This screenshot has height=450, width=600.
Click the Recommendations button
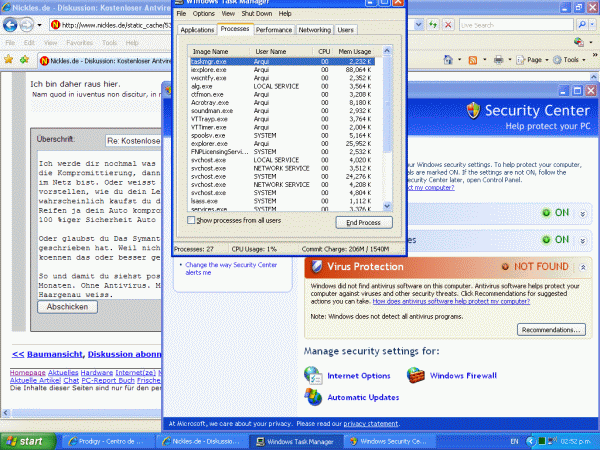click(x=551, y=329)
